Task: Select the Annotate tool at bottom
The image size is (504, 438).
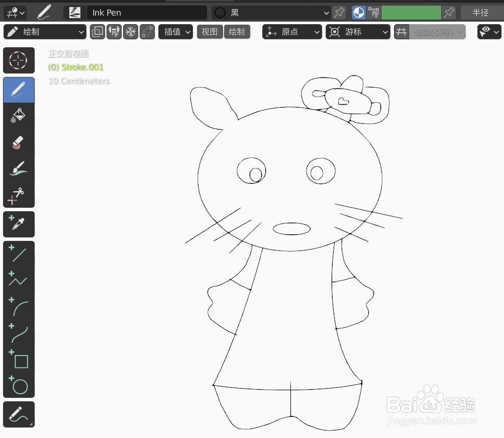Action: 19,414
